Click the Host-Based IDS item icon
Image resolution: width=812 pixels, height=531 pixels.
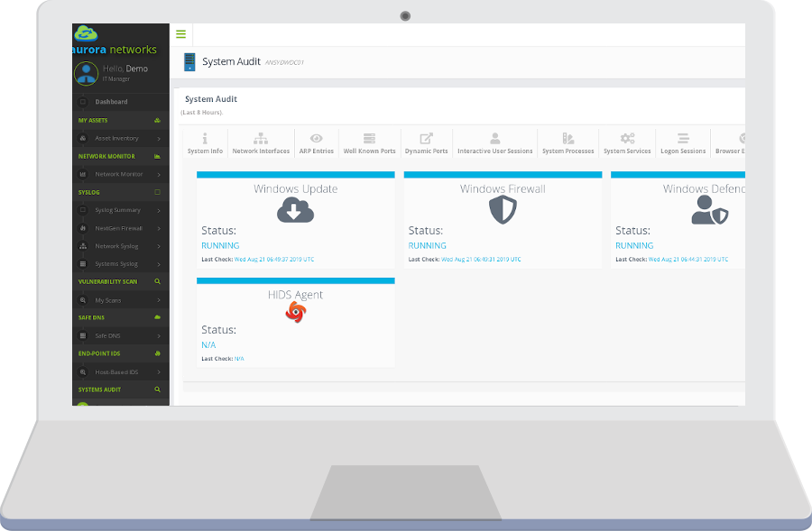[x=83, y=372]
